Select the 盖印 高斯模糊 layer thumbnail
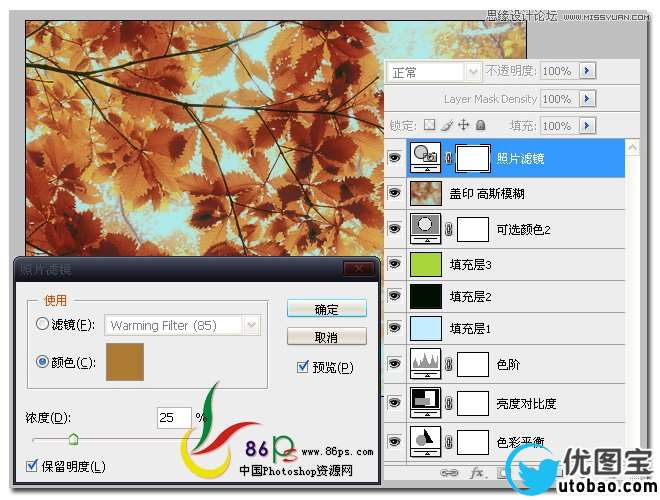This screenshot has width=660, height=500. pyautogui.click(x=426, y=194)
